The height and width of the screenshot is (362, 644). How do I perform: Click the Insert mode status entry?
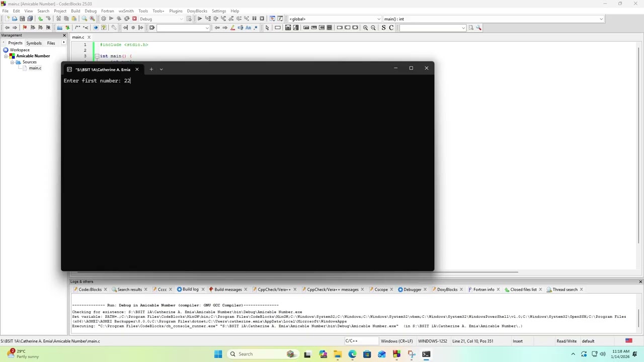517,341
